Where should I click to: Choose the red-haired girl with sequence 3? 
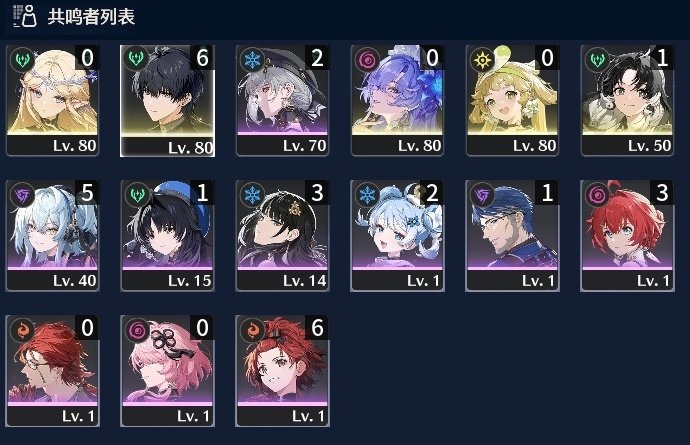[x=627, y=235]
